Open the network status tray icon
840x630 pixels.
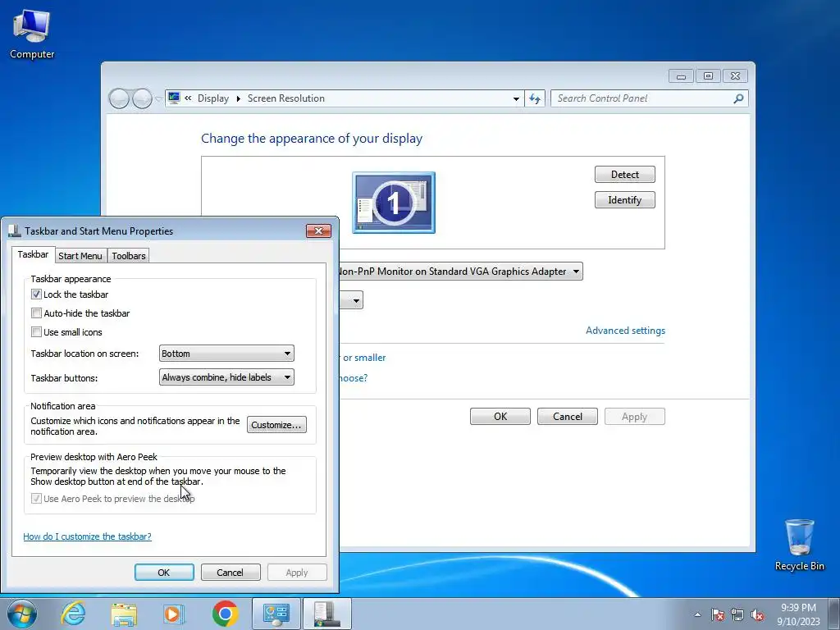pyautogui.click(x=737, y=614)
